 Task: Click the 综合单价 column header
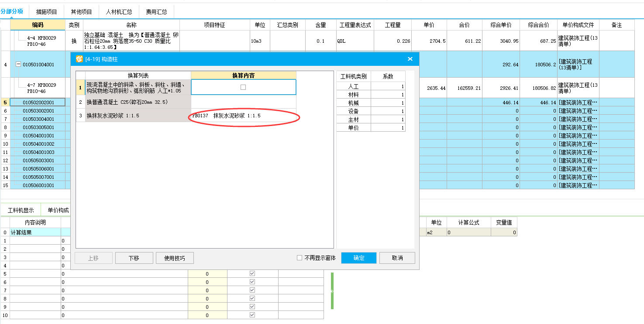pyautogui.click(x=501, y=25)
